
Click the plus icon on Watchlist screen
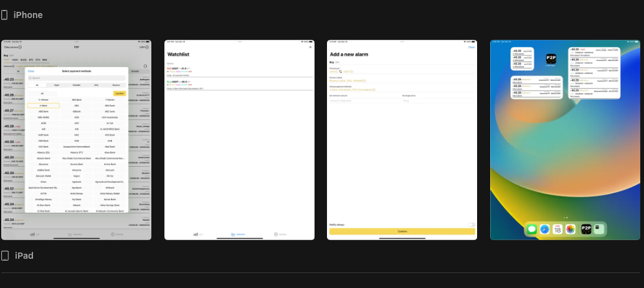pyautogui.click(x=310, y=47)
